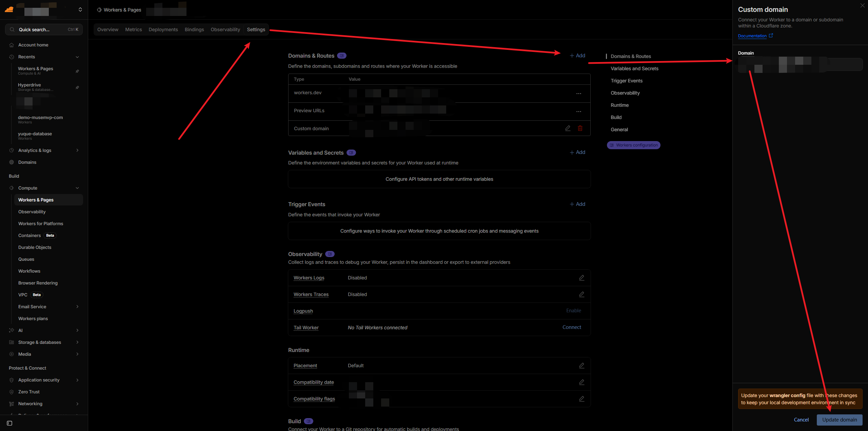Open the Bindings tab

tap(194, 30)
